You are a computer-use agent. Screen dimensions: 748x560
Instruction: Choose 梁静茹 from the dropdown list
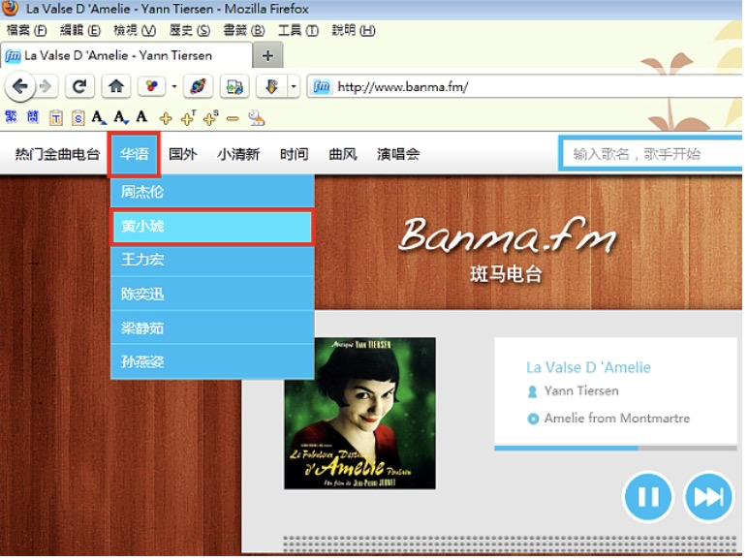[x=212, y=328]
